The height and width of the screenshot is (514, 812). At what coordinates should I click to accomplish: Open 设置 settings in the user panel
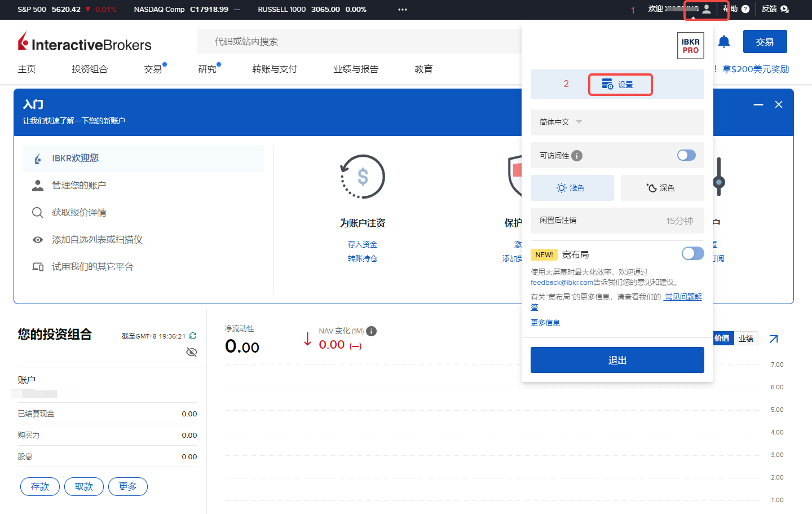[620, 85]
